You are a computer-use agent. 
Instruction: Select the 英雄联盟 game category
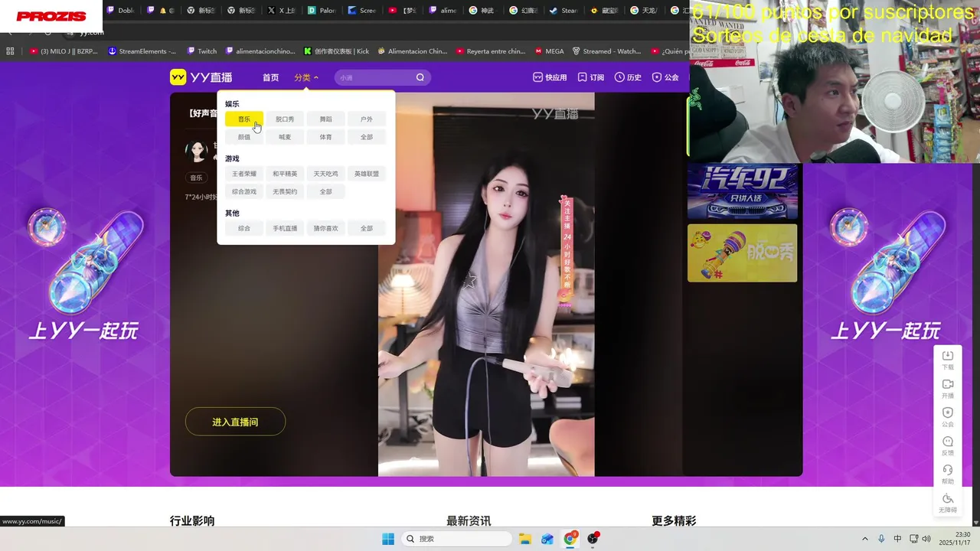coord(367,174)
